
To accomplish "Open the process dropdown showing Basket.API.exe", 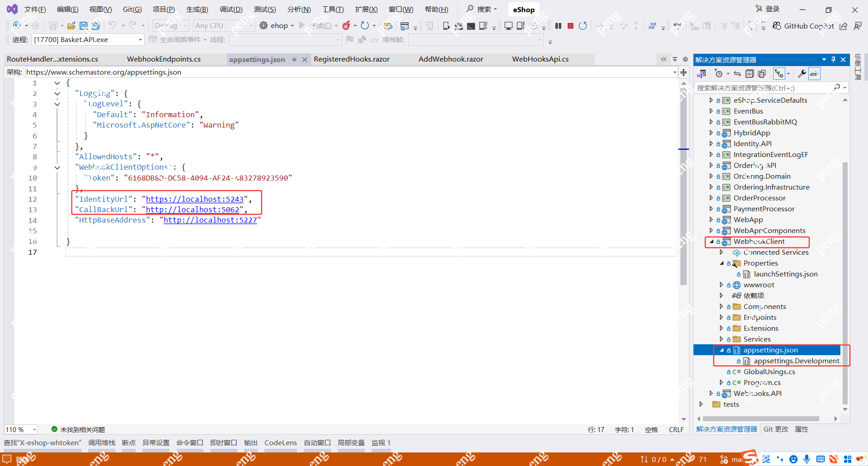I will click(88, 40).
